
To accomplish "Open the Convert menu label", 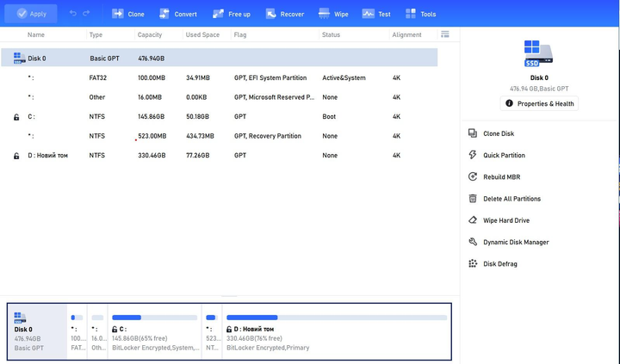I will pos(185,15).
